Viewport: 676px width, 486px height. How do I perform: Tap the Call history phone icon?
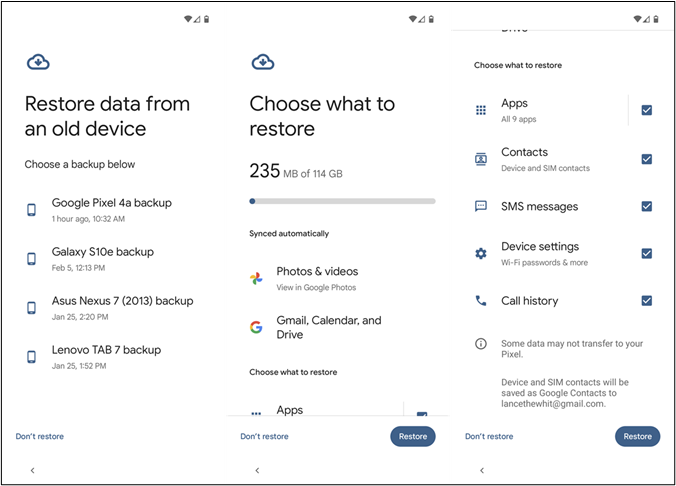coord(481,300)
